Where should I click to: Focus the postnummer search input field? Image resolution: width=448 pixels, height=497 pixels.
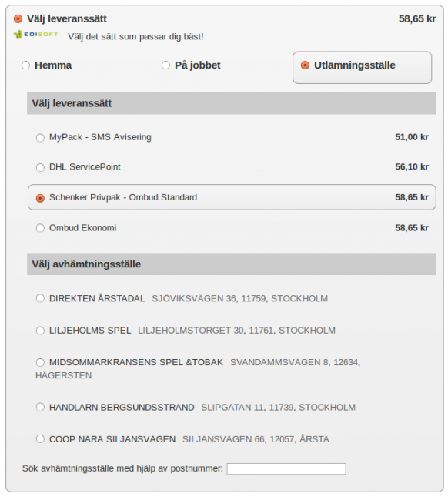click(286, 468)
